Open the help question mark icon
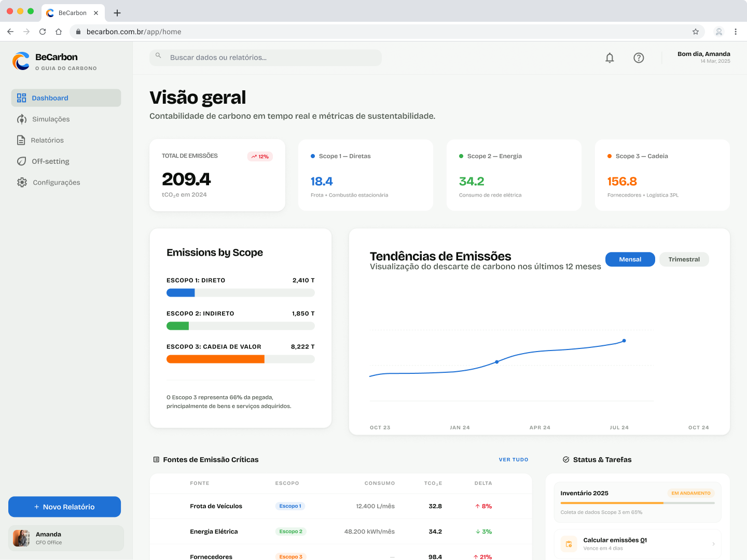The width and height of the screenshot is (747, 560). [639, 58]
